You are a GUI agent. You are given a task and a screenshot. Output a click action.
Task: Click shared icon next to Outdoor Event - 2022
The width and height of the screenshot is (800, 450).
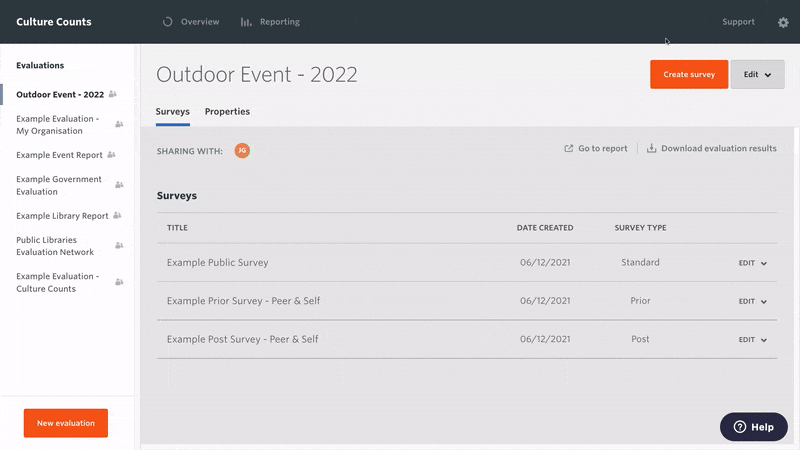click(x=113, y=94)
